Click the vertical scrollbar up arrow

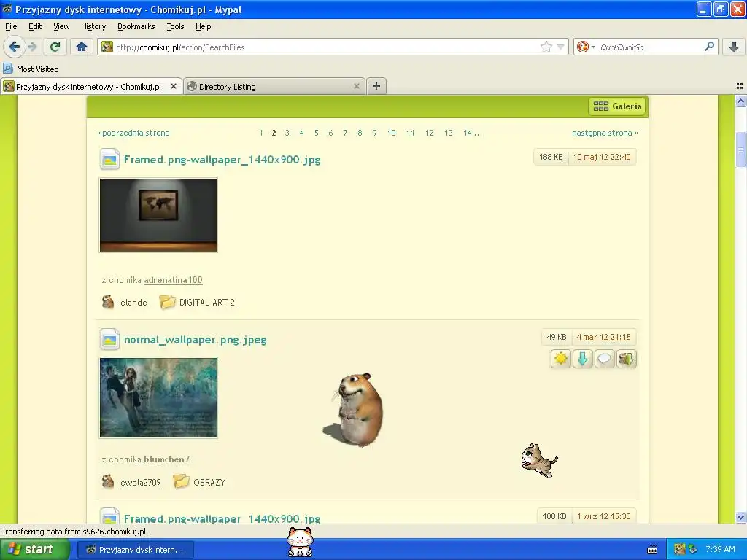coord(740,101)
